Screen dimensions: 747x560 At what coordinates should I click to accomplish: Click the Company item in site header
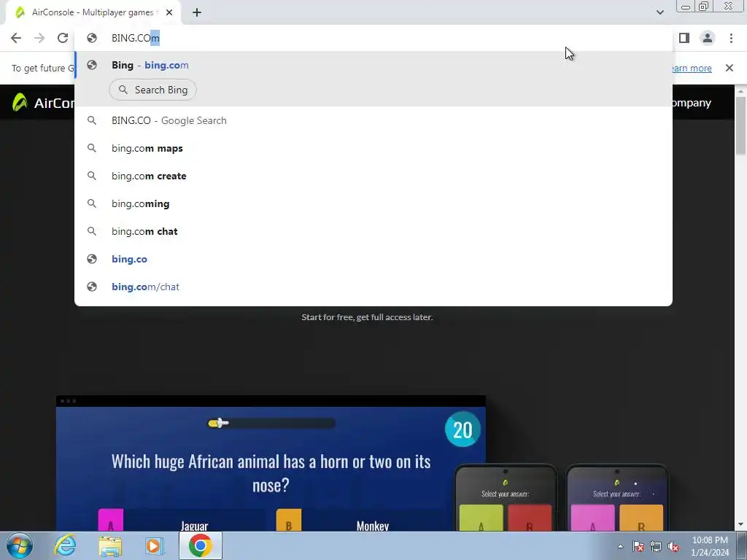pyautogui.click(x=692, y=103)
